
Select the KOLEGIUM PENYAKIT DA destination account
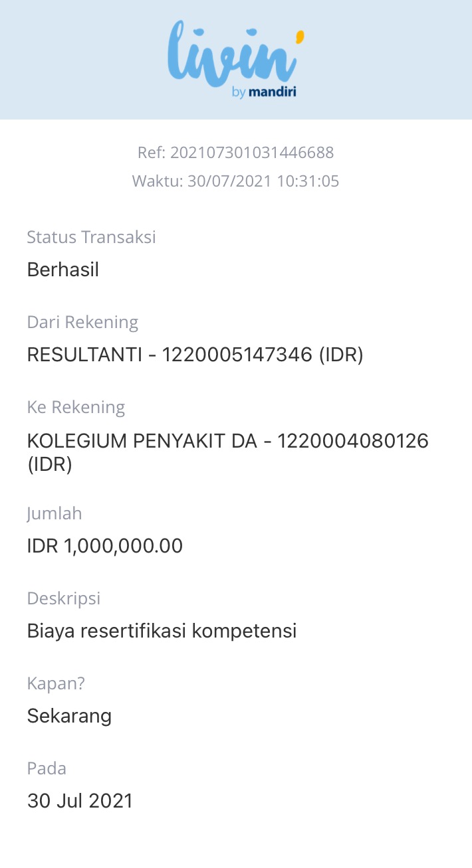[227, 440]
